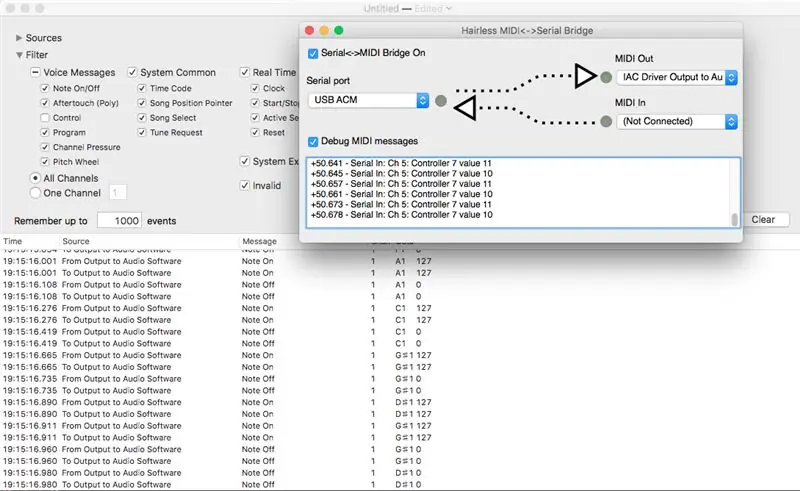Click the debug message log scrollbar thumb
The height and width of the screenshot is (491, 800).
(735, 219)
